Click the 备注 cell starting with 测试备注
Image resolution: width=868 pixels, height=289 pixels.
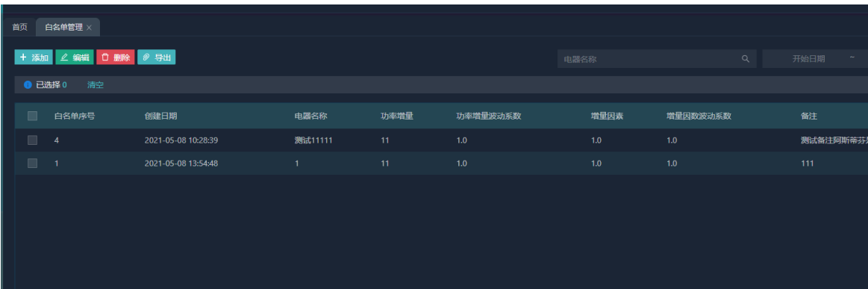(834, 140)
